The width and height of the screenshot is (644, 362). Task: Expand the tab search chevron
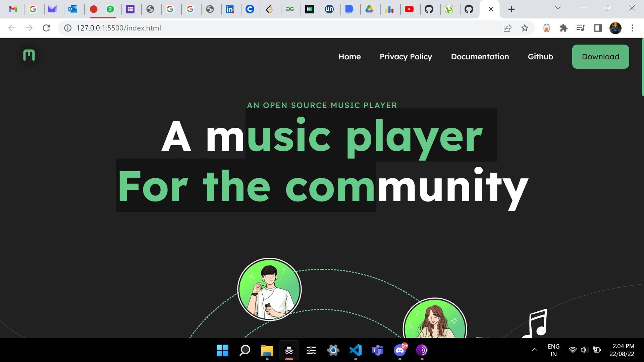pyautogui.click(x=558, y=8)
